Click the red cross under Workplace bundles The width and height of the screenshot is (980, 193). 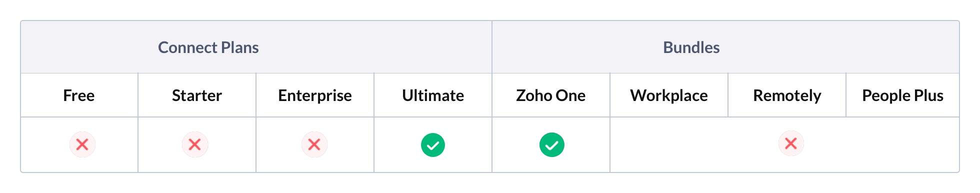point(791,144)
